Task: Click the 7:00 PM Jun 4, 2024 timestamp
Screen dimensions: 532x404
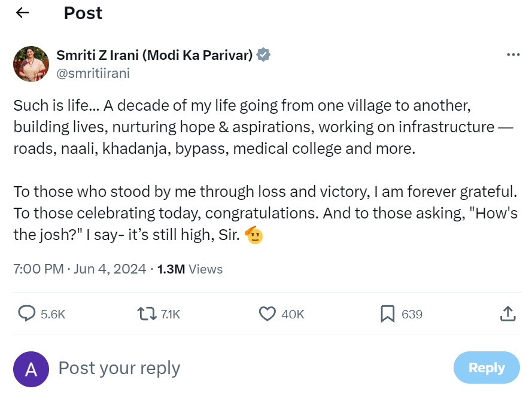Action: (x=80, y=269)
